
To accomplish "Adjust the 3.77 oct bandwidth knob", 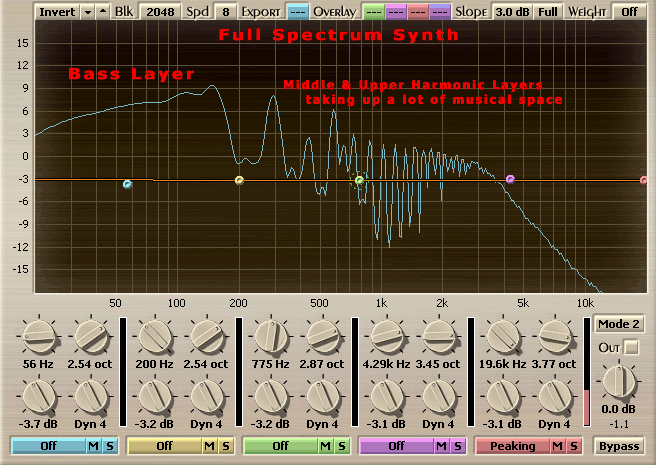I will coord(555,336).
